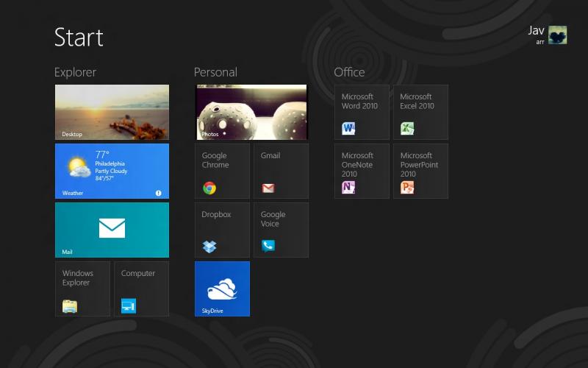Image resolution: width=588 pixels, height=368 pixels.
Task: Click the Google Chrome tile label
Action: 215,160
